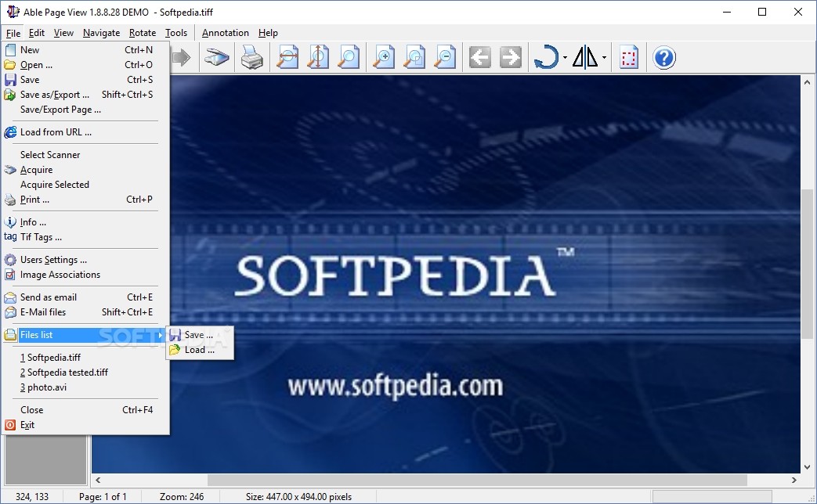Choose New from the File menu
The width and height of the screenshot is (817, 504).
(x=85, y=50)
